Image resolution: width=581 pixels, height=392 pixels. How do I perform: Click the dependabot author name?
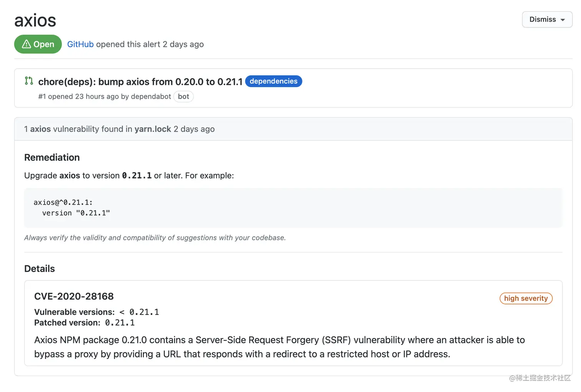[x=151, y=96]
